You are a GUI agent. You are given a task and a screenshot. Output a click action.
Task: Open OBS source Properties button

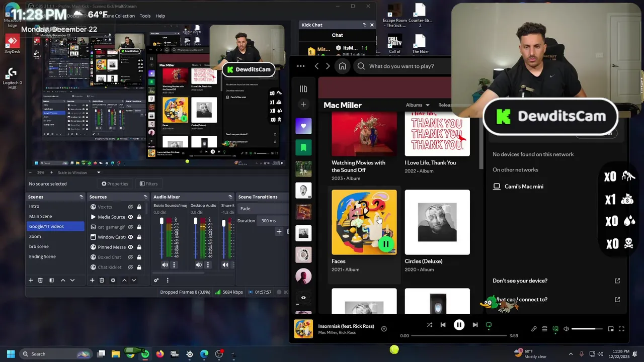click(x=115, y=184)
